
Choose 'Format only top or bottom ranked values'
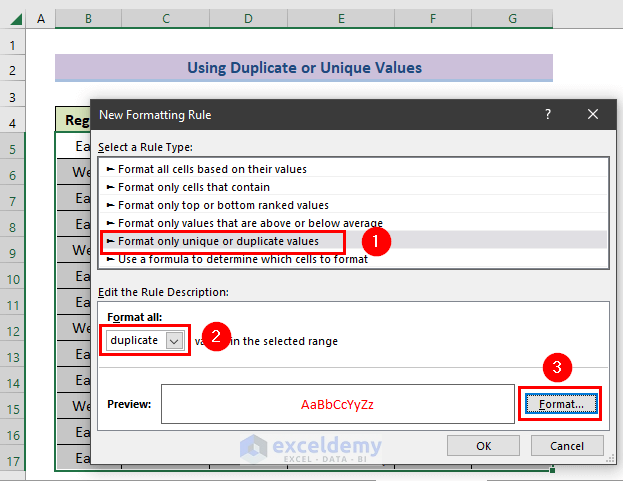(x=353, y=205)
